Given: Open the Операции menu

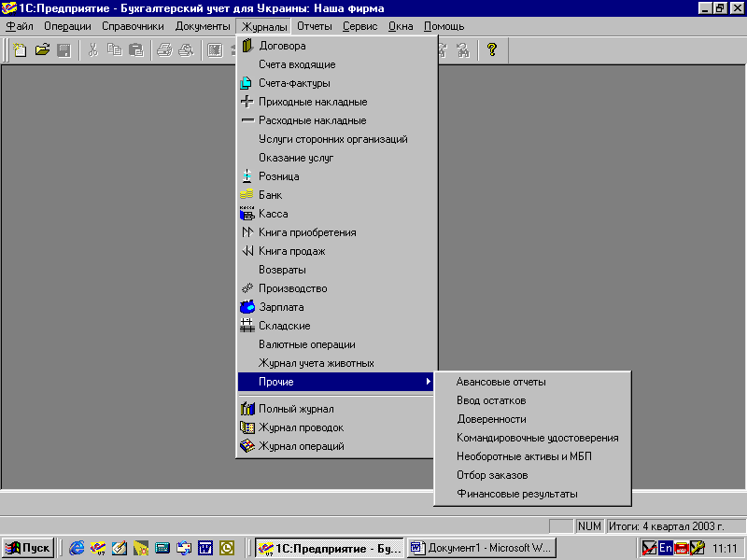Looking at the screenshot, I should pos(67,26).
